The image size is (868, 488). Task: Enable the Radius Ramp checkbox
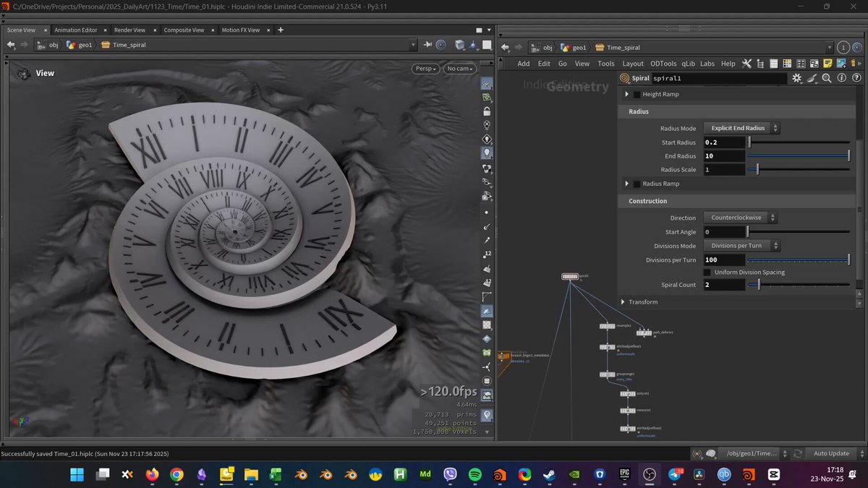(x=637, y=184)
